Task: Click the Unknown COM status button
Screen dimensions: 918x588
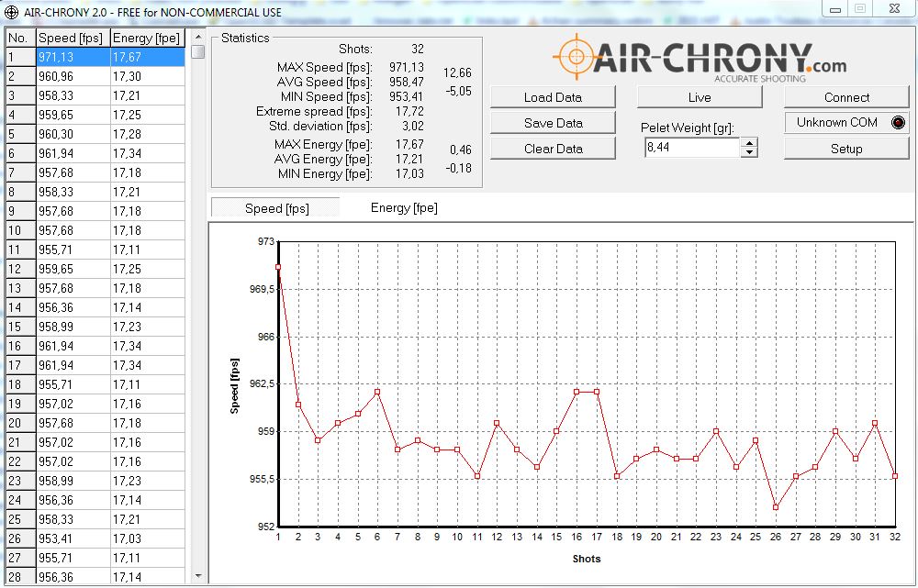Action: point(846,123)
